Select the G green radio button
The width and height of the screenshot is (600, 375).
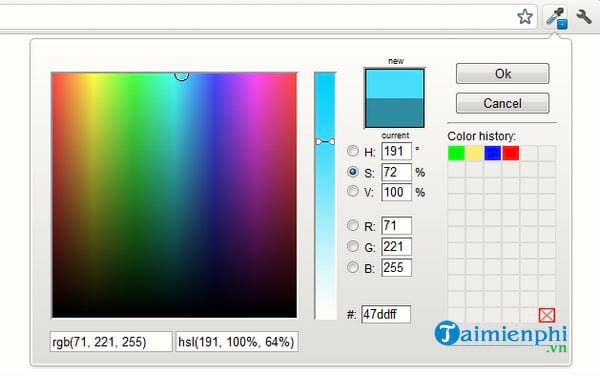click(352, 246)
